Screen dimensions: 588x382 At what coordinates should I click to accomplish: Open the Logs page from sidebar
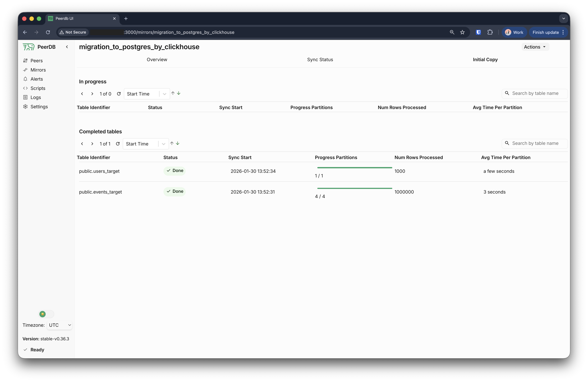pos(36,97)
